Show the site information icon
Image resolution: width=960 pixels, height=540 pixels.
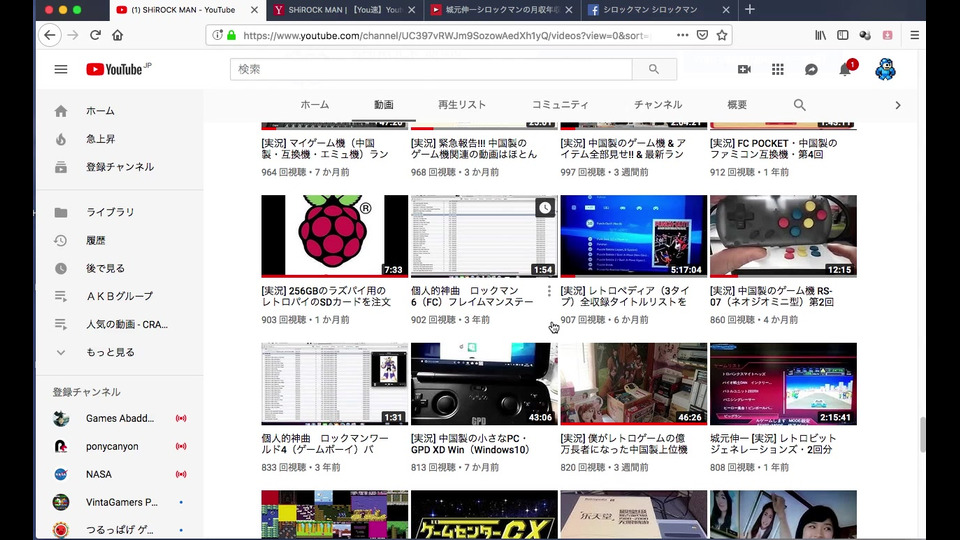click(x=217, y=35)
